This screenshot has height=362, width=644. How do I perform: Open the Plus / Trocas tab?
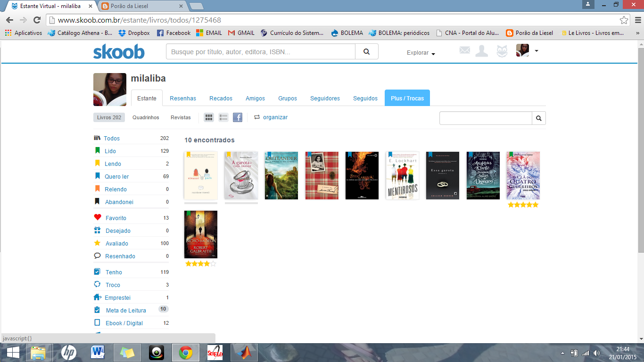pyautogui.click(x=407, y=98)
